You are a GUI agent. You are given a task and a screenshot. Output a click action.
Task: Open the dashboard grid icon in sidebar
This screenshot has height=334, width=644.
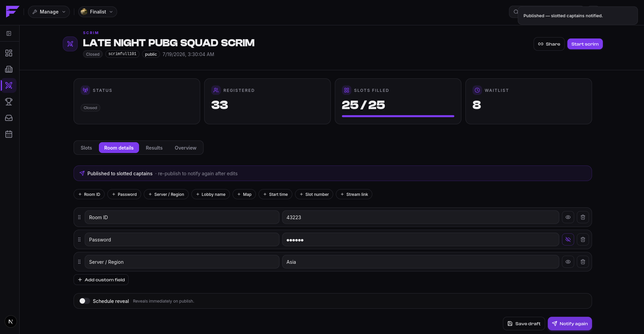(9, 53)
